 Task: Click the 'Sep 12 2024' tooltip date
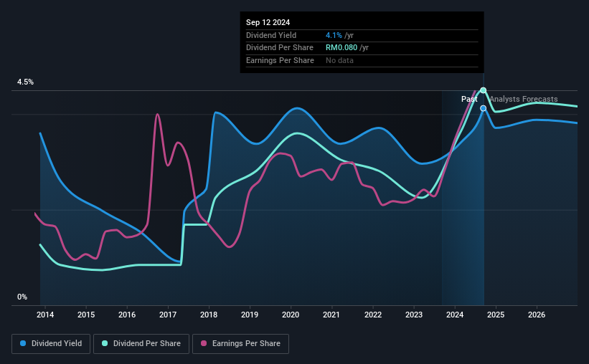click(x=268, y=22)
